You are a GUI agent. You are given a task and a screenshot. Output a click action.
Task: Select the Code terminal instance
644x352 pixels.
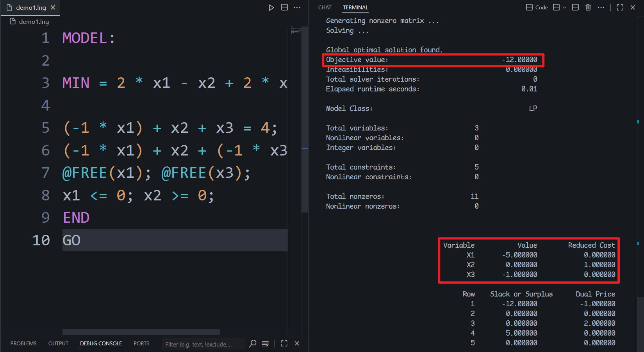pyautogui.click(x=537, y=7)
